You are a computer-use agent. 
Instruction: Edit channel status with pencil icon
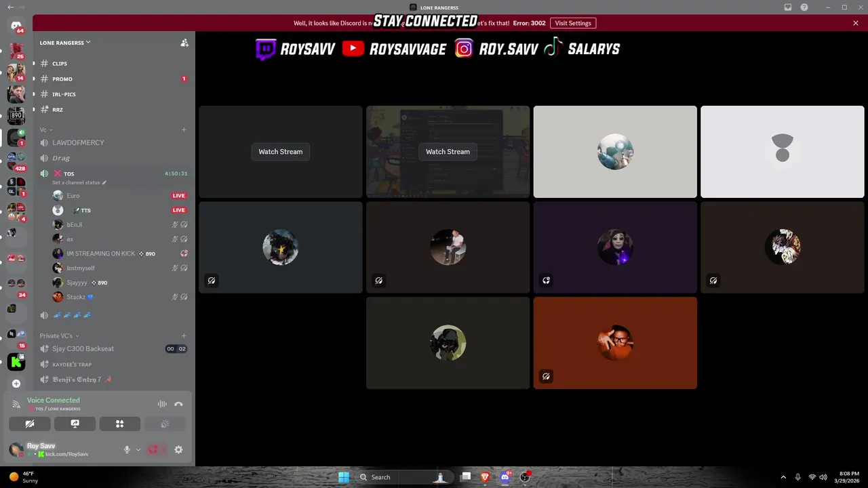point(104,182)
